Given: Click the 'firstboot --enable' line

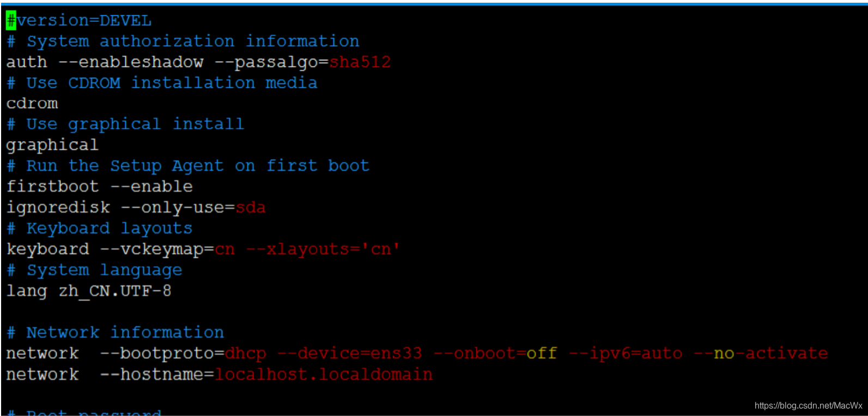Looking at the screenshot, I should coord(100,187).
